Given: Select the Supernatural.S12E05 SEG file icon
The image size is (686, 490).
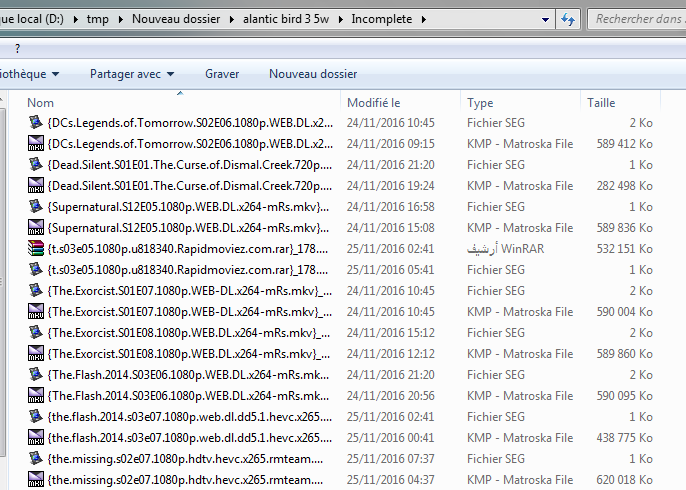Looking at the screenshot, I should tap(36, 207).
